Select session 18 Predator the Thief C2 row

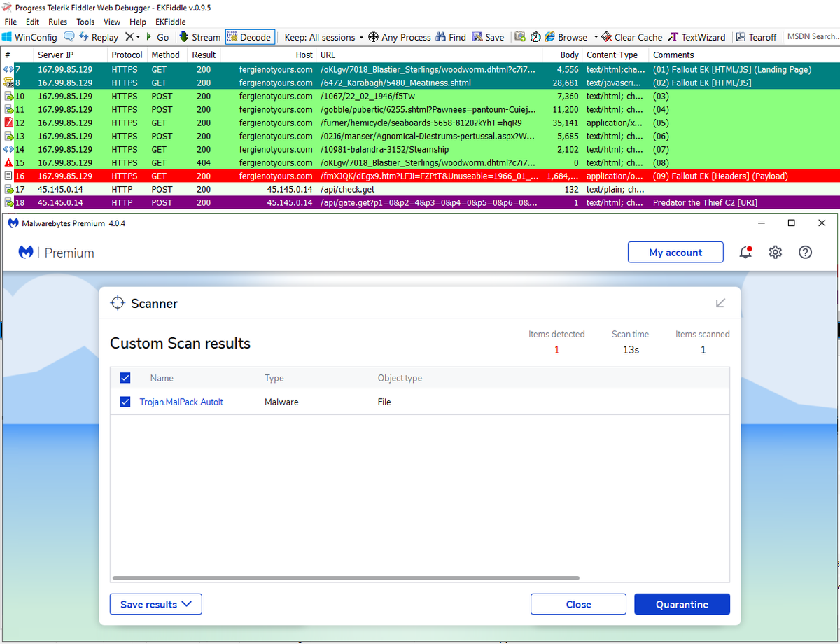[x=420, y=202]
